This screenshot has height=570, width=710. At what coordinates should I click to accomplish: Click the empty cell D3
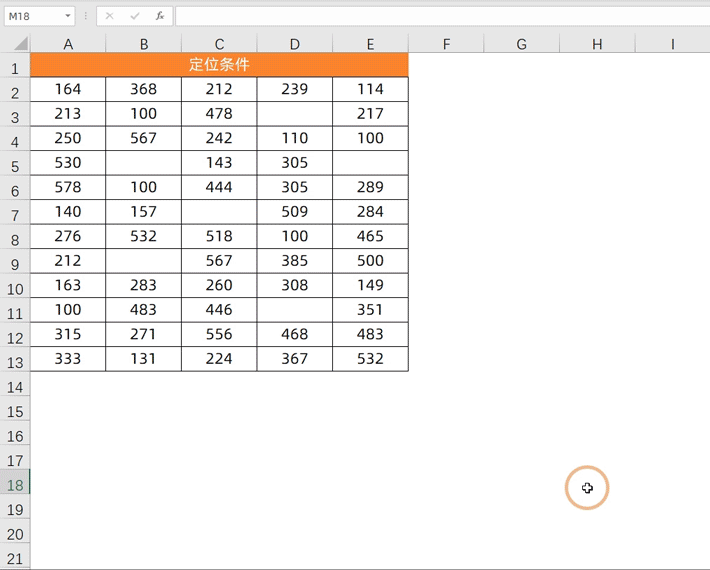tap(295, 114)
